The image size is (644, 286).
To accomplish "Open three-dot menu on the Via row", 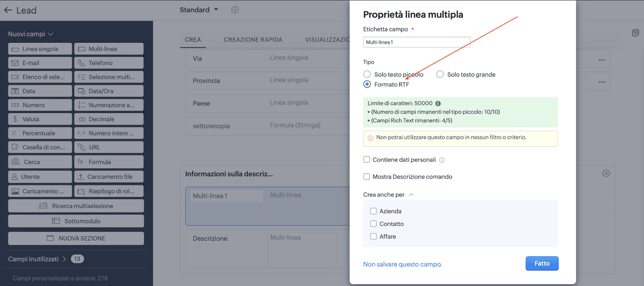I will tap(602, 60).
